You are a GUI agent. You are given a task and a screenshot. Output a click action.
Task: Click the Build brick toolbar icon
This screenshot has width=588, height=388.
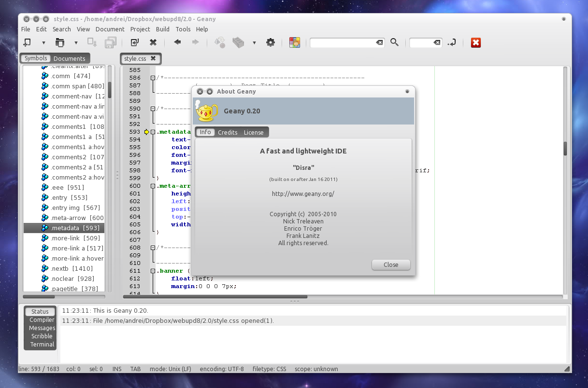238,42
